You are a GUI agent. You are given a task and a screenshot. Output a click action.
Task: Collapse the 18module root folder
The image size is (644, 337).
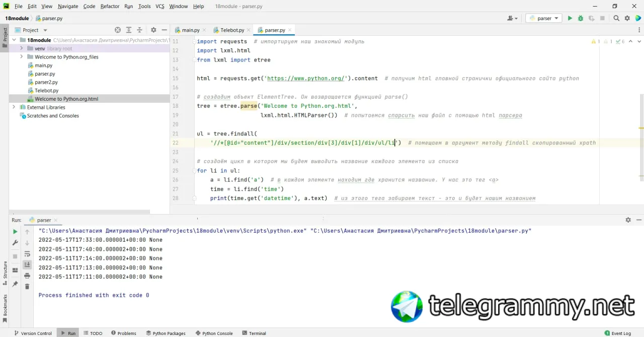[x=14, y=40]
